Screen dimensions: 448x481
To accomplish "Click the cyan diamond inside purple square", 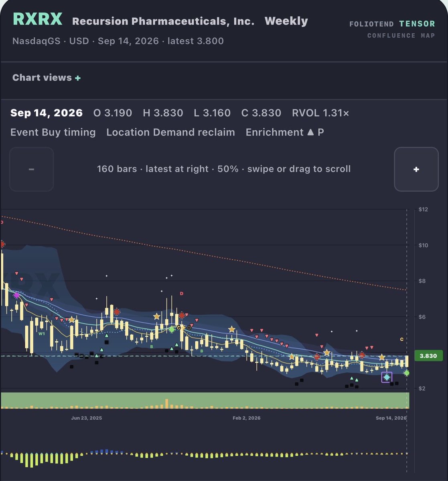I will (387, 377).
